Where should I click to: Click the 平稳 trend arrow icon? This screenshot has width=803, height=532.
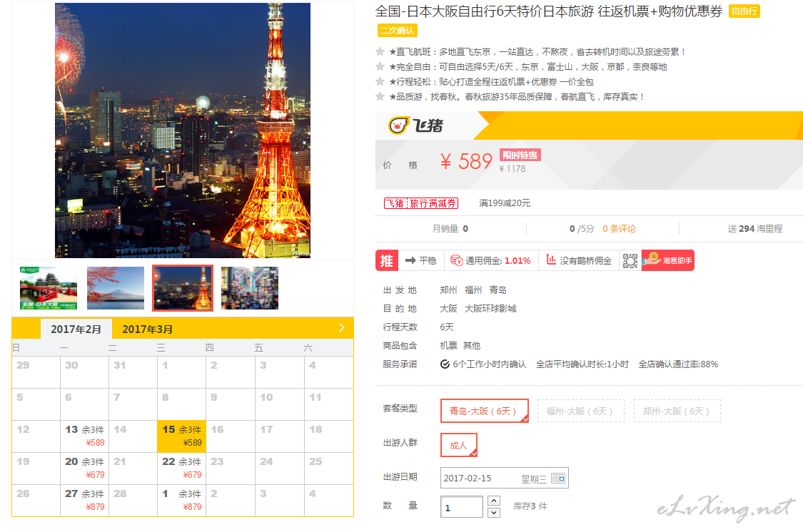point(410,260)
